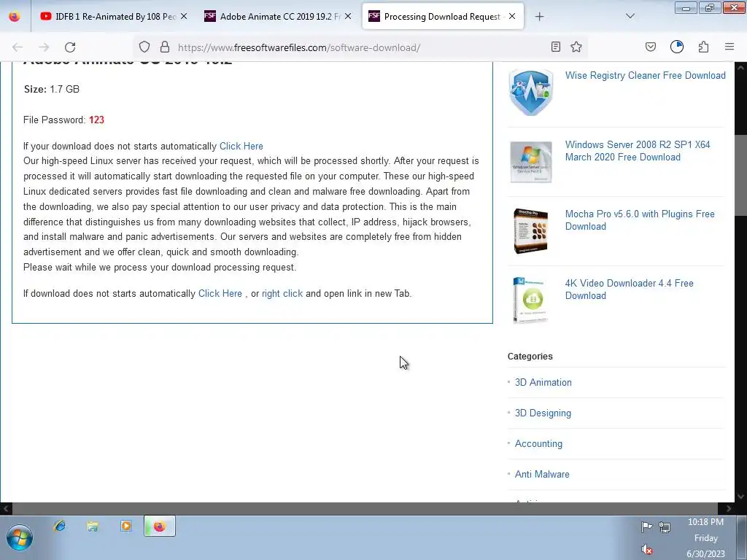Open the Accounting category
The image size is (747, 560).
pyautogui.click(x=538, y=444)
